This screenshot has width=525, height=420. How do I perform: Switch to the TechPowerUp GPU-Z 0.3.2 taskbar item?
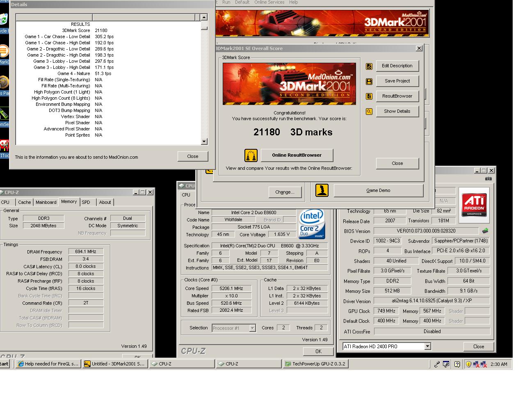315,364
